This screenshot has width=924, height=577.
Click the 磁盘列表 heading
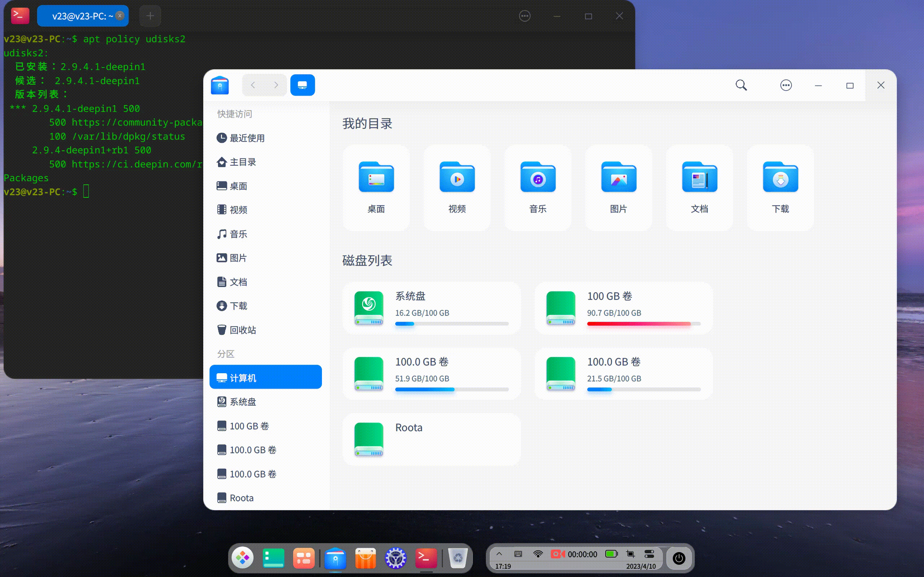click(x=367, y=261)
